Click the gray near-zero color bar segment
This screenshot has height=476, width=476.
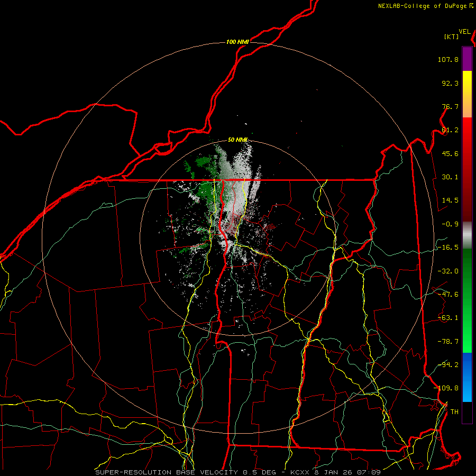467,235
